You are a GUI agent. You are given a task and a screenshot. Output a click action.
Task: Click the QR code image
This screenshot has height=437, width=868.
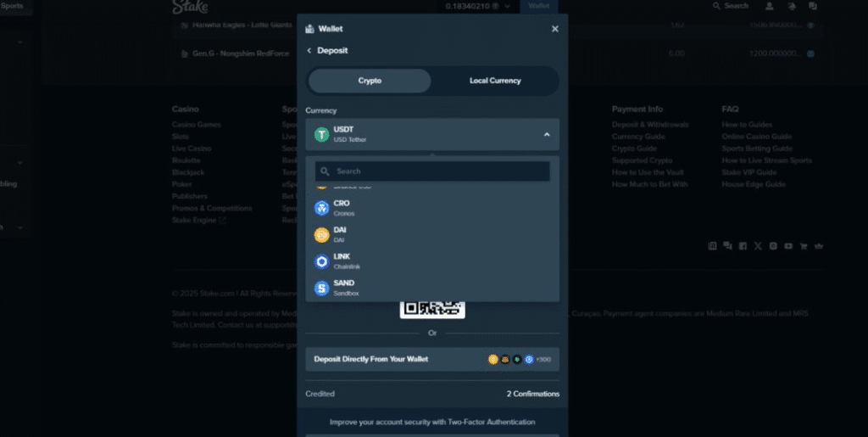coord(432,307)
